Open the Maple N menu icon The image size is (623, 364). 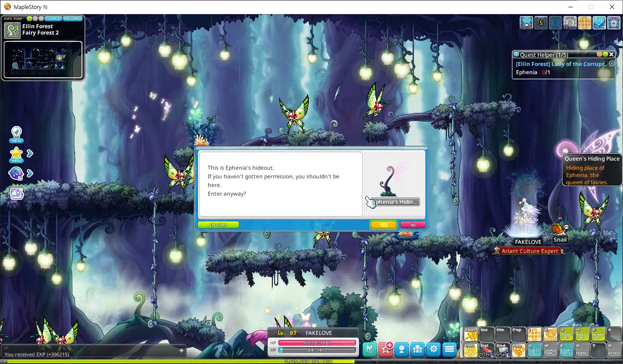click(370, 349)
